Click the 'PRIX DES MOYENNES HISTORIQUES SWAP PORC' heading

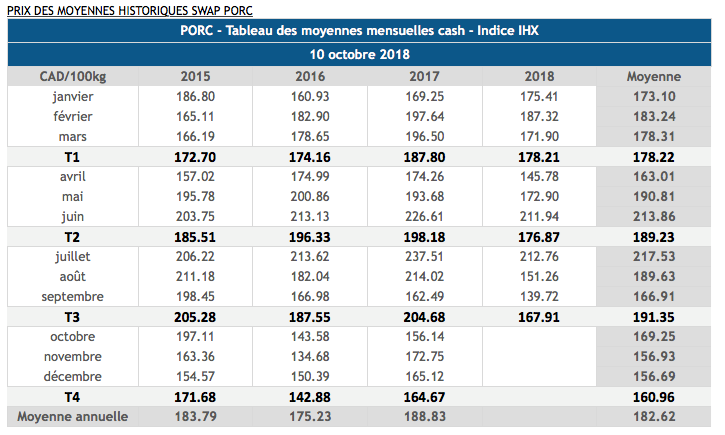(x=130, y=10)
